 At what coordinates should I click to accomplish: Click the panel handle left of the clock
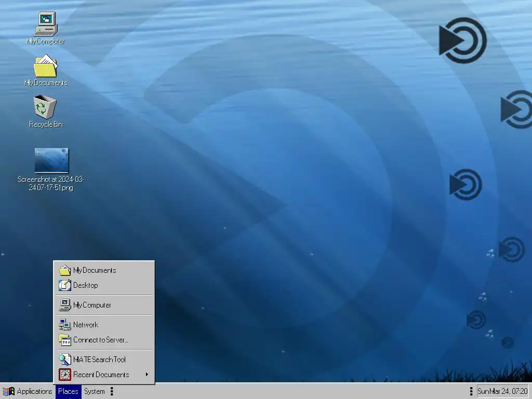471,391
